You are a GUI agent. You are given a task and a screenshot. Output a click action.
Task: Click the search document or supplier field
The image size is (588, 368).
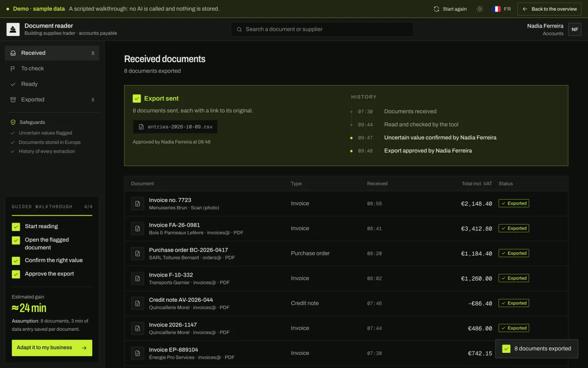(322, 29)
